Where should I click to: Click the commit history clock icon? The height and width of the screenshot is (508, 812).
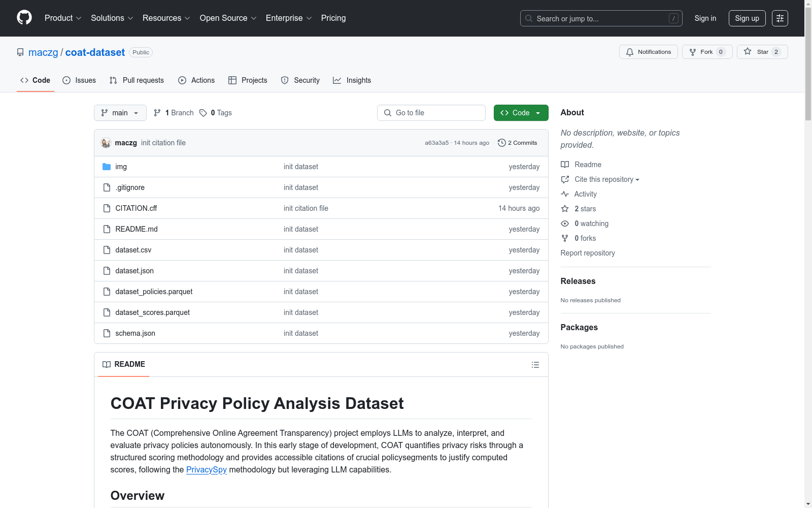(502, 143)
